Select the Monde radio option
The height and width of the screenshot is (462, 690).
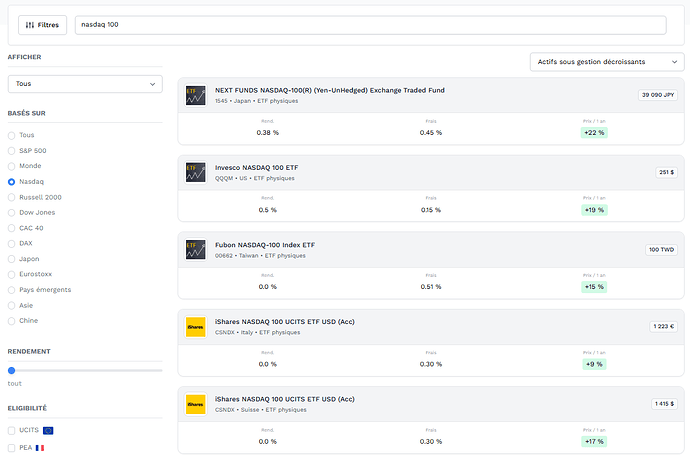click(11, 166)
